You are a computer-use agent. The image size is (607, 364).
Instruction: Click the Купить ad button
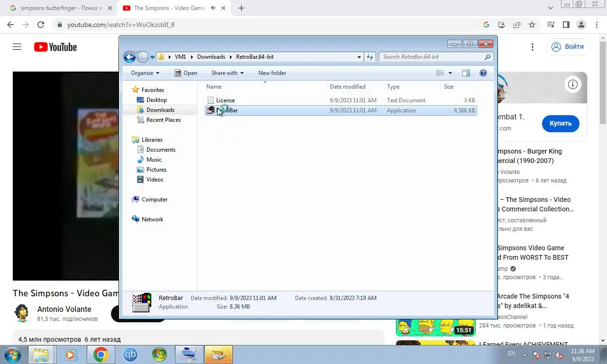point(561,123)
